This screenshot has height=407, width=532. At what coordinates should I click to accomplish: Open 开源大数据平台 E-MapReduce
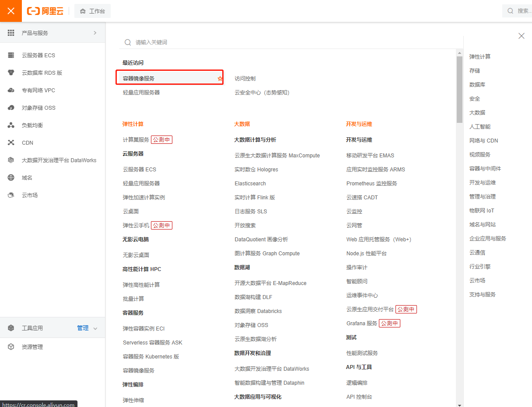click(270, 283)
